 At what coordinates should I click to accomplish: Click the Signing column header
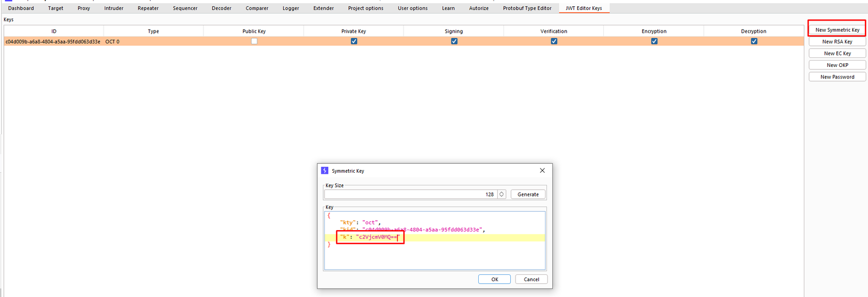pos(453,31)
